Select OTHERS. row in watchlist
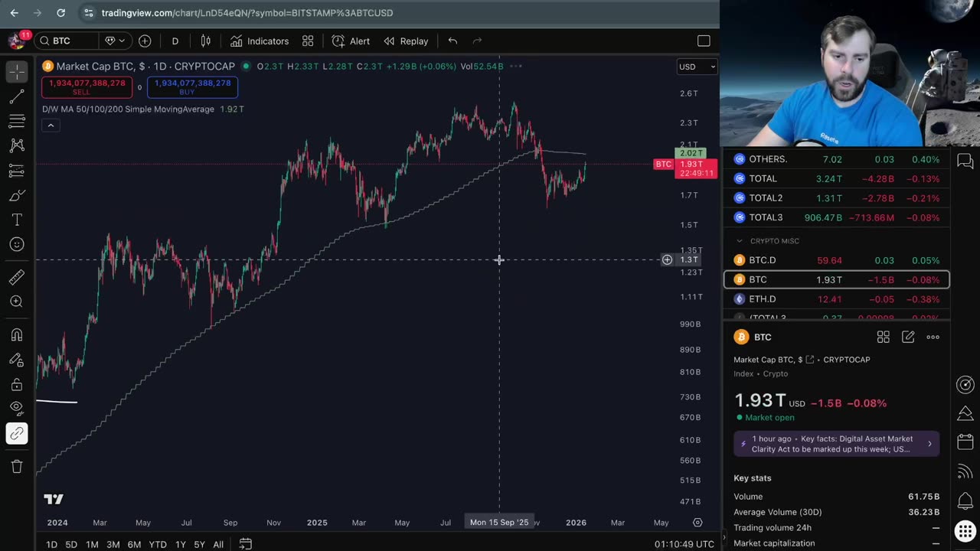 point(836,159)
